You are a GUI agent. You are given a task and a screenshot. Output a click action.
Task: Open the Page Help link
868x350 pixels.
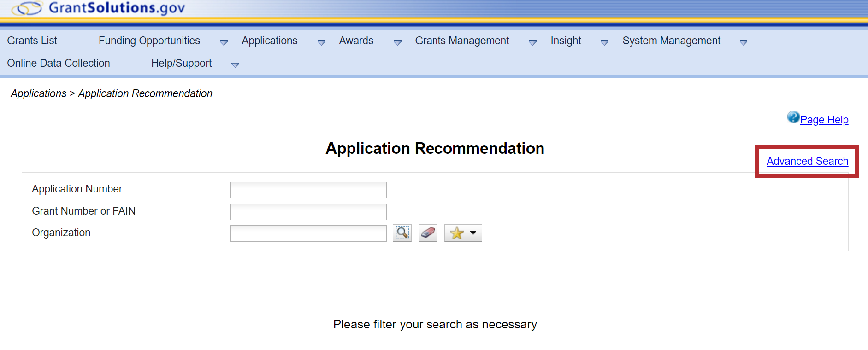point(824,120)
